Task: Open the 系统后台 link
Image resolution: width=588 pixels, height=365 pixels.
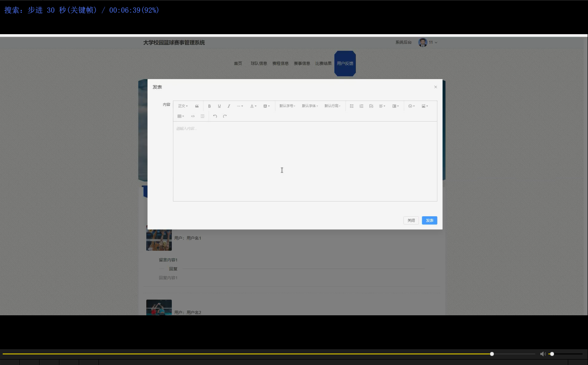Action: point(403,42)
